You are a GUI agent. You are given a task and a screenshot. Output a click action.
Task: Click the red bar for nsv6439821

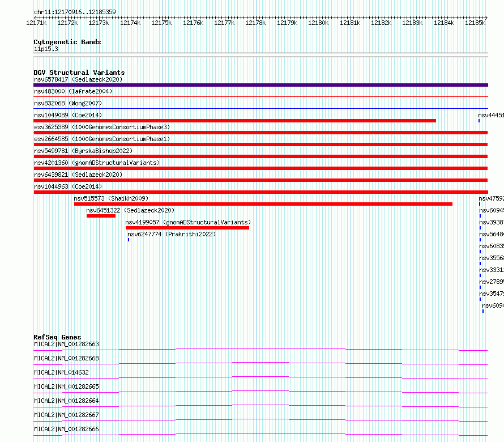coord(260,180)
